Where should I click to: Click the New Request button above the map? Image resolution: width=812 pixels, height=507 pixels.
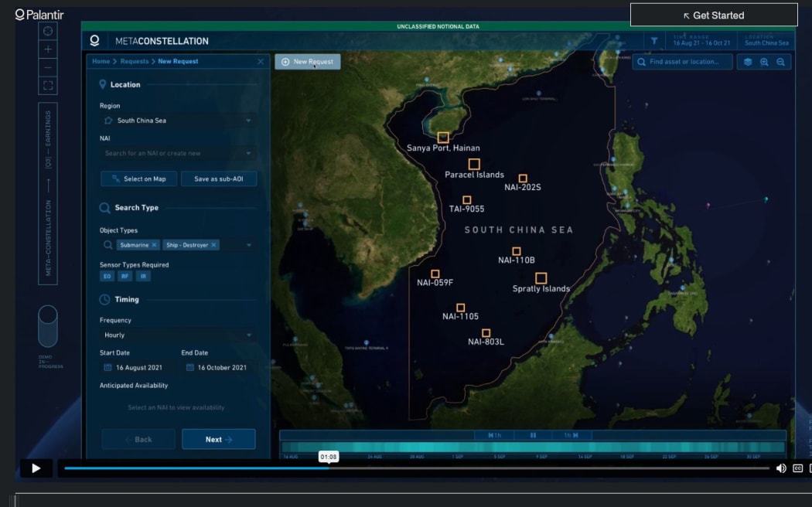308,62
